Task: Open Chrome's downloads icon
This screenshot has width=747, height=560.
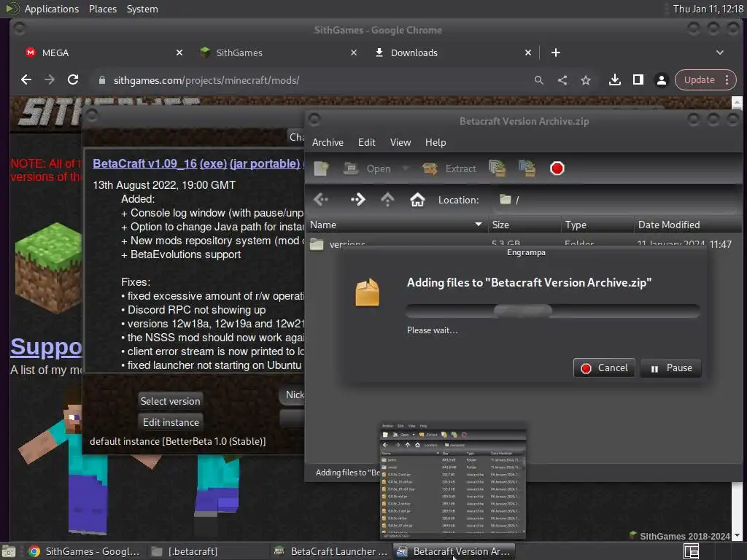Action: coord(614,80)
